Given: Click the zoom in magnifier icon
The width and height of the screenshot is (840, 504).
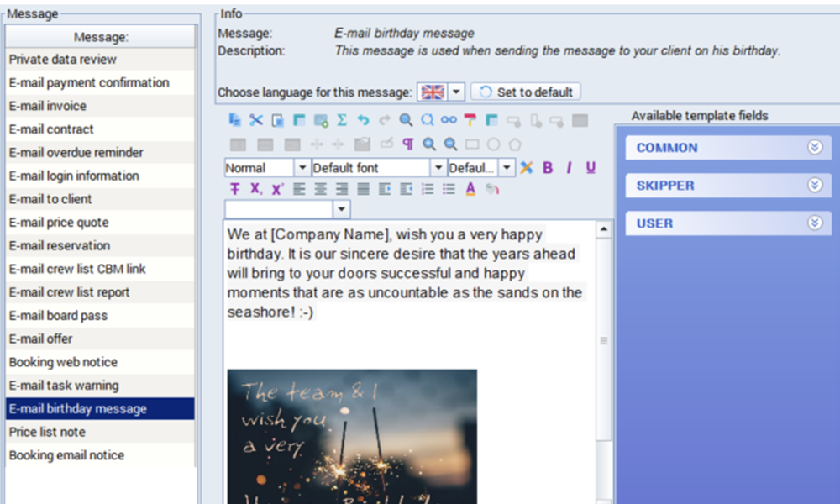Looking at the screenshot, I should (428, 144).
